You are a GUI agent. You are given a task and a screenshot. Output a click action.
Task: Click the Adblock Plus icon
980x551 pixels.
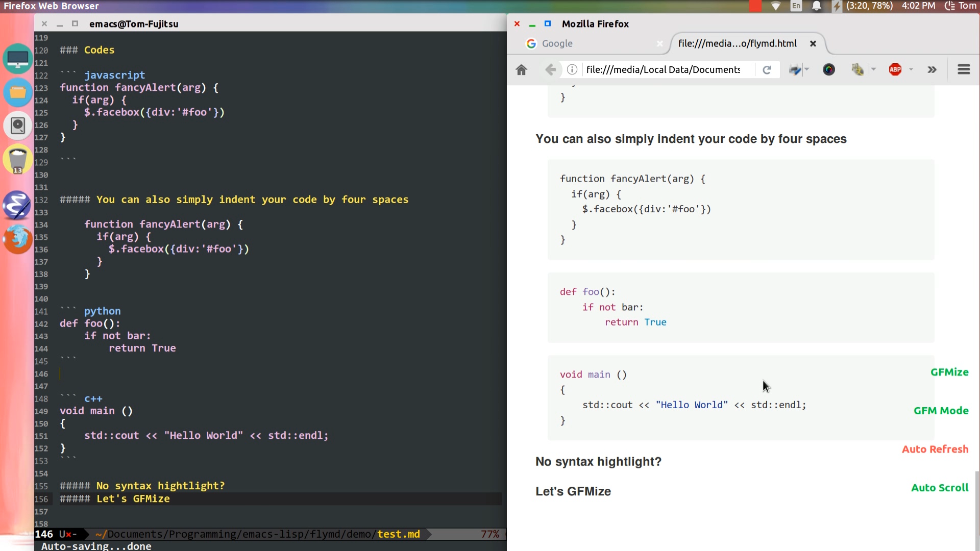[895, 70]
